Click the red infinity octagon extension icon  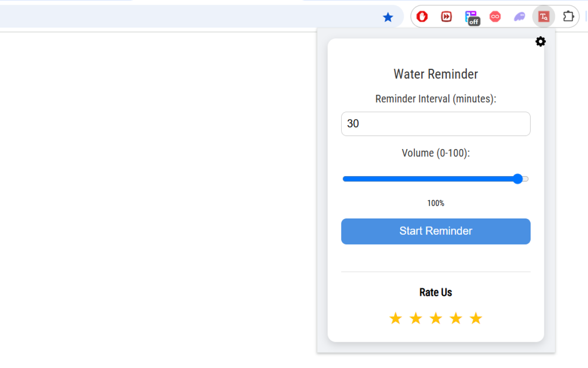495,17
